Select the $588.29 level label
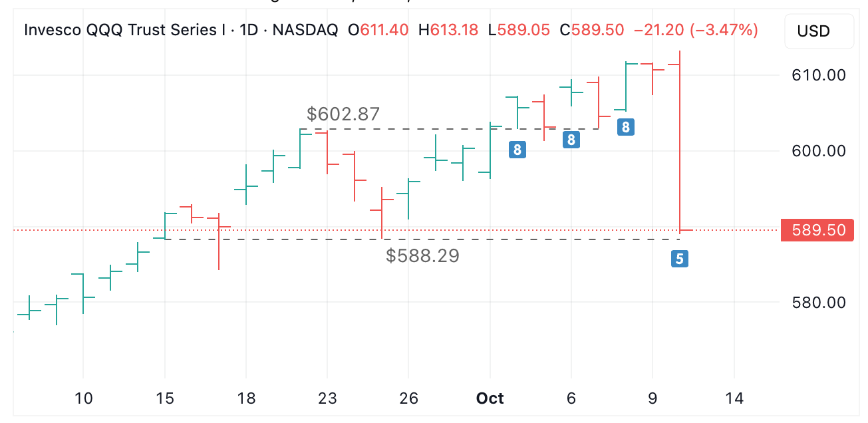Viewport: 868px width, 423px height. point(422,255)
